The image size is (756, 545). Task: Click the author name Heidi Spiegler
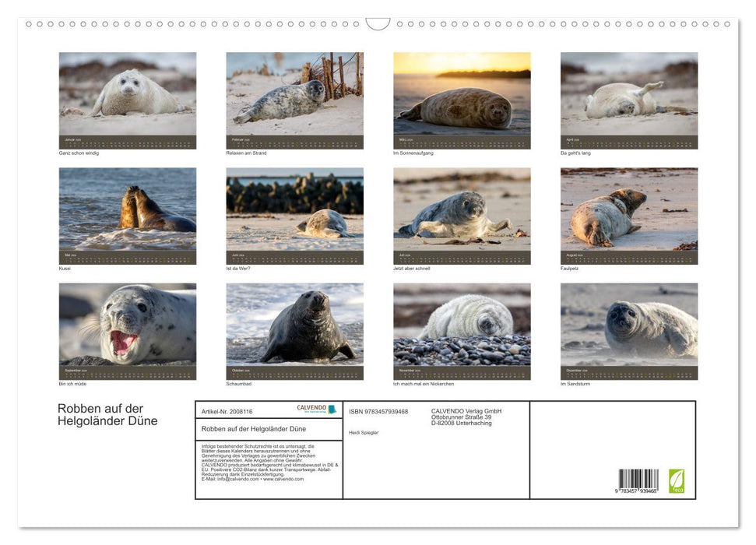[364, 432]
